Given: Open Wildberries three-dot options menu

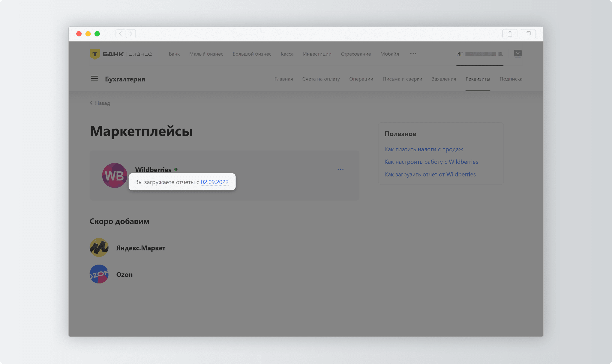Looking at the screenshot, I should click(340, 169).
